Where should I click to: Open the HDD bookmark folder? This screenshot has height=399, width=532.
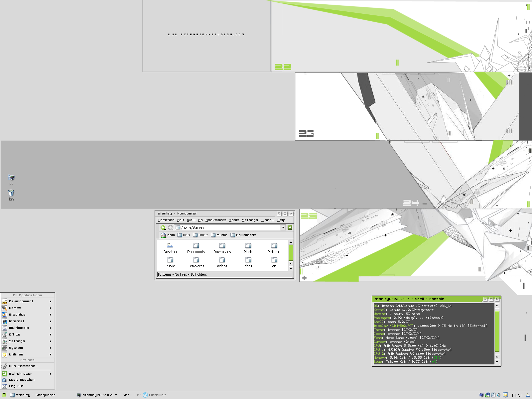[x=184, y=235]
